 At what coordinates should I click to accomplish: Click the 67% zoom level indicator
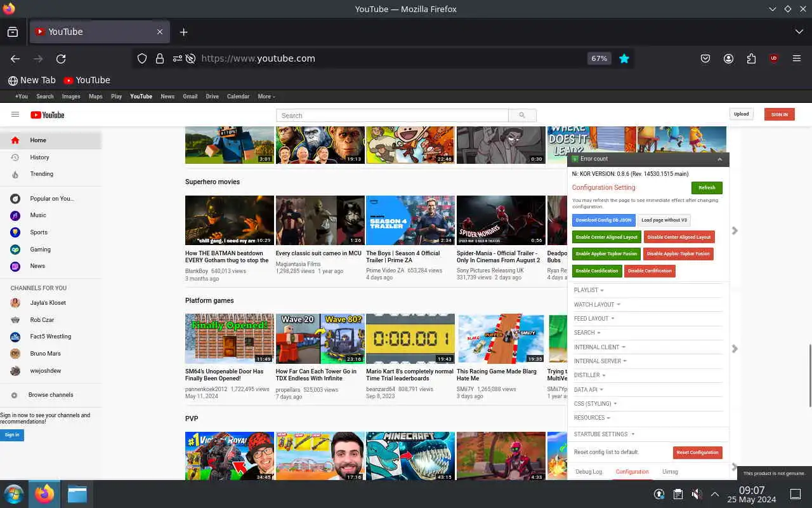599,58
